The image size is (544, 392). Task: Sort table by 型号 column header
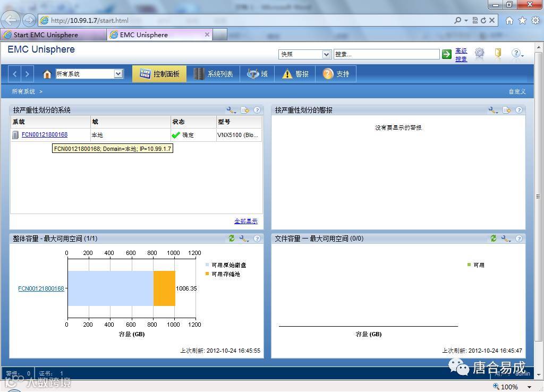click(x=239, y=122)
